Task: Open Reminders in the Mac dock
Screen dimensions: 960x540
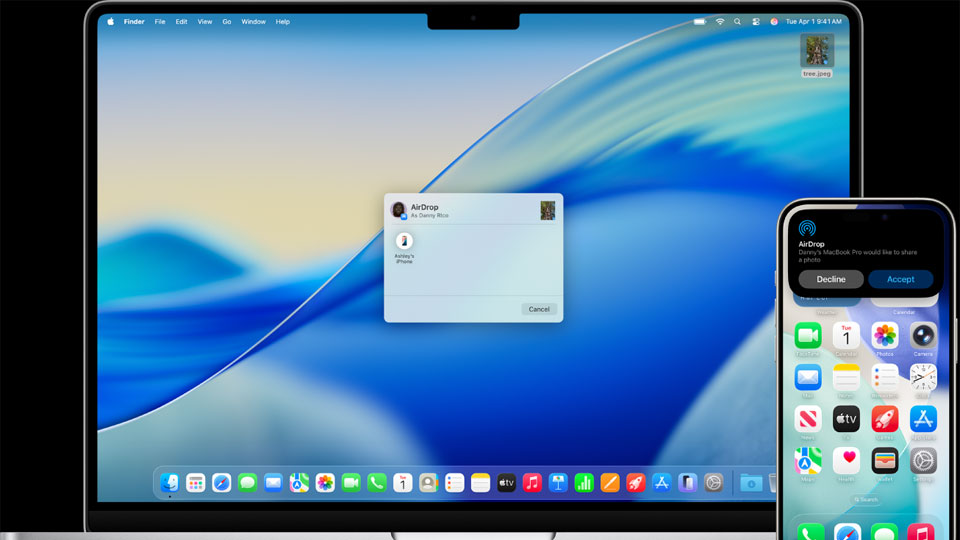Action: (455, 483)
